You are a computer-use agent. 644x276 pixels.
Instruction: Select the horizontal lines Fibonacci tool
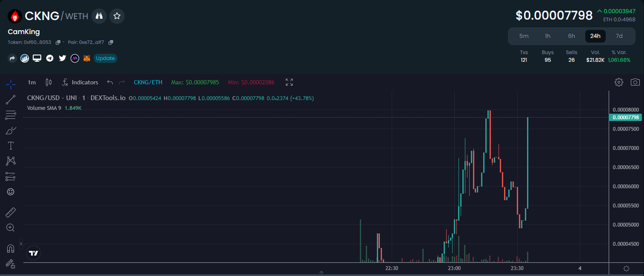coord(10,115)
